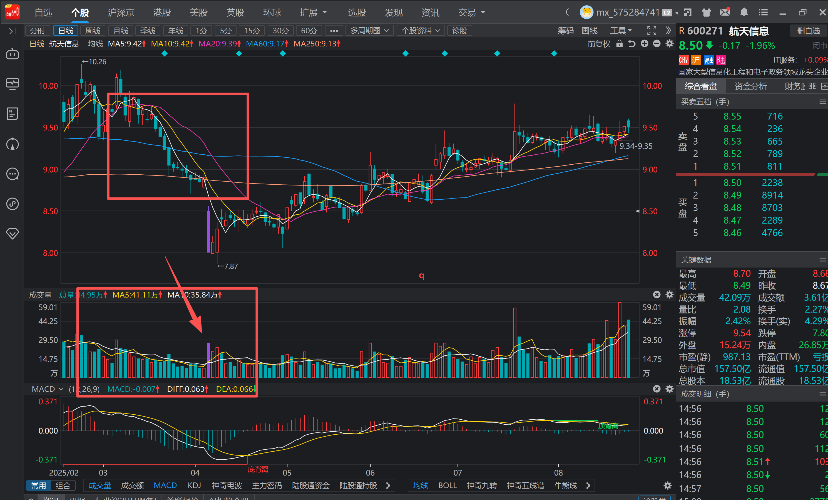Open the robot assistant sidebar icon
Screen dimensions: 828x500
pos(12,54)
